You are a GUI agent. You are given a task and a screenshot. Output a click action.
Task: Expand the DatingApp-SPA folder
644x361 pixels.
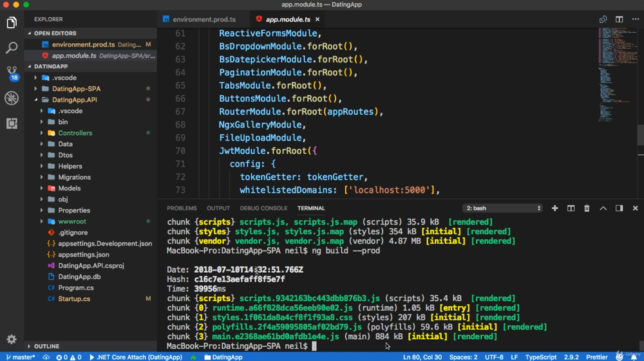[x=90, y=89]
